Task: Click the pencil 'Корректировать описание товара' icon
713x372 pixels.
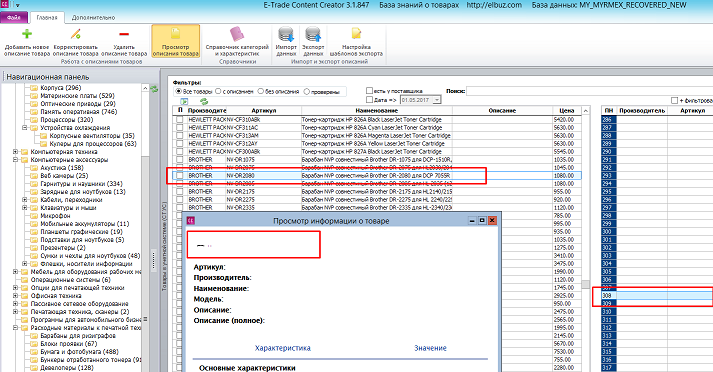Action: pos(75,34)
